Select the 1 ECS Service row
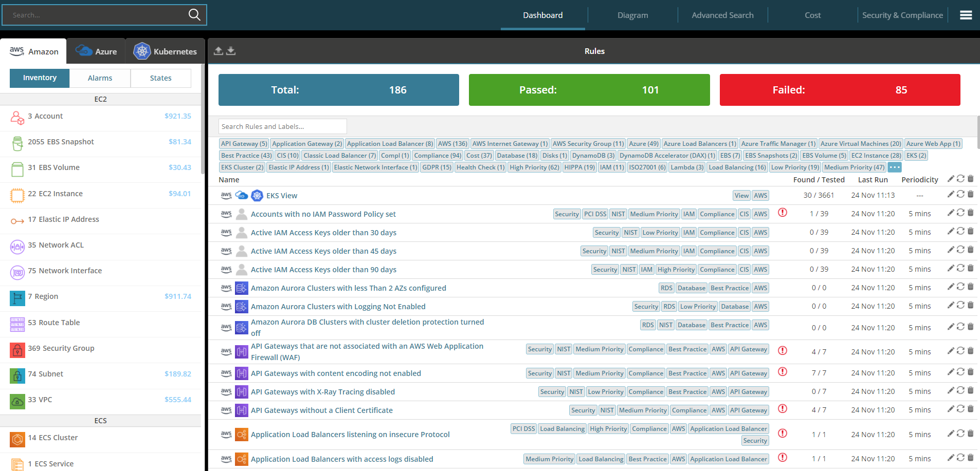Viewport: 980px width, 471px height. pos(101,462)
